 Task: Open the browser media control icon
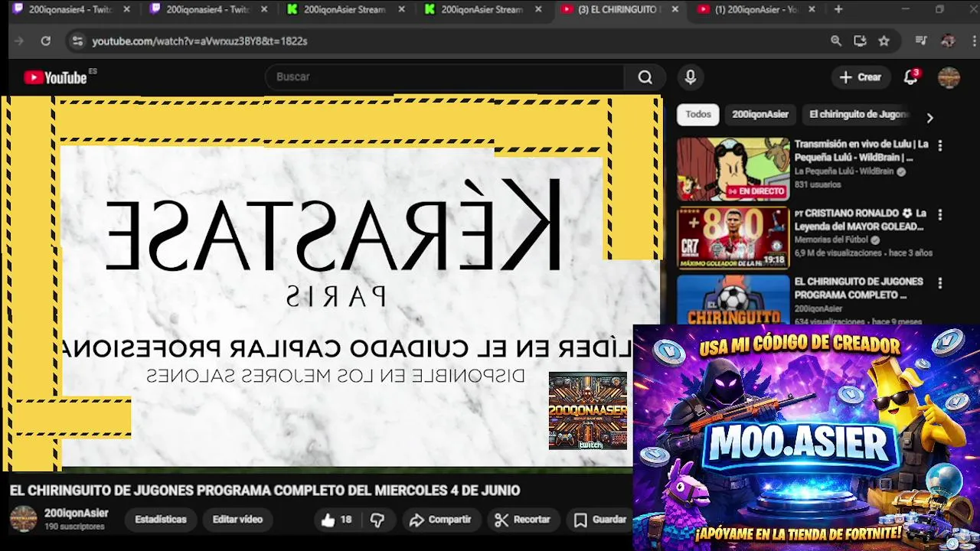point(921,41)
